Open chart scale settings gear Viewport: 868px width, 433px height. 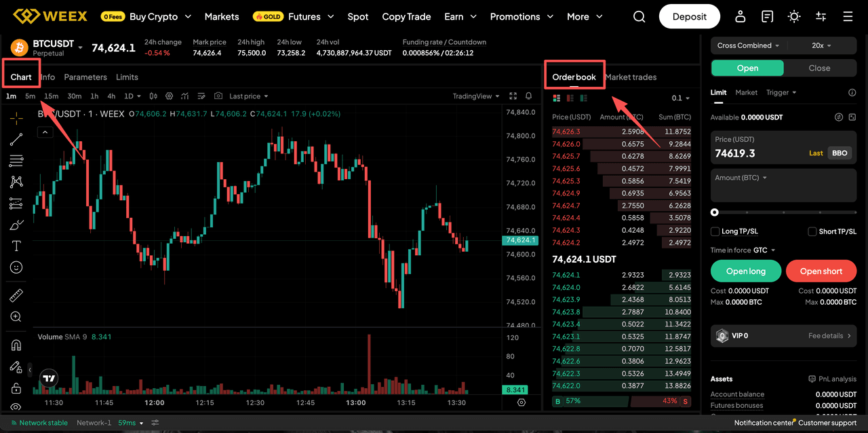521,402
